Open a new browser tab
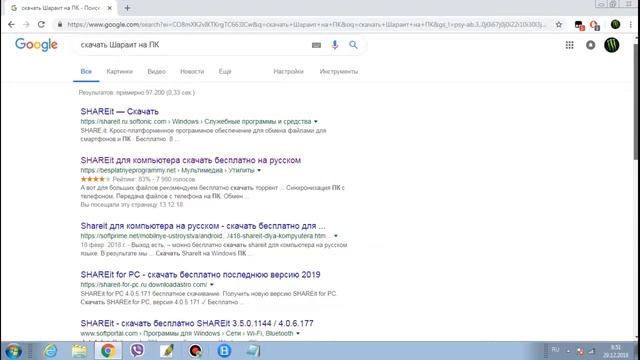640x360 pixels. coord(127,8)
